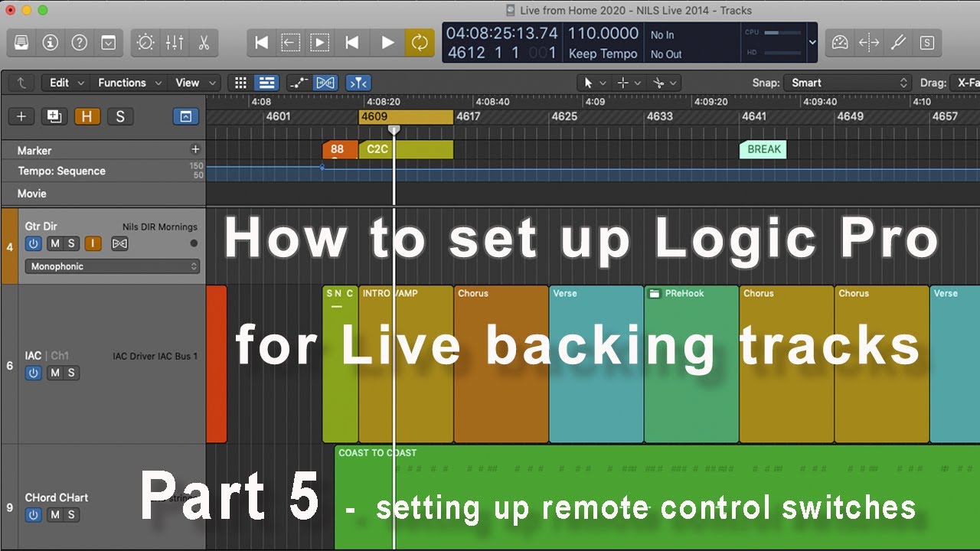Toggle the Solo S button in the control bar
Image resolution: width=980 pixels, height=551 pixels.
click(x=927, y=43)
